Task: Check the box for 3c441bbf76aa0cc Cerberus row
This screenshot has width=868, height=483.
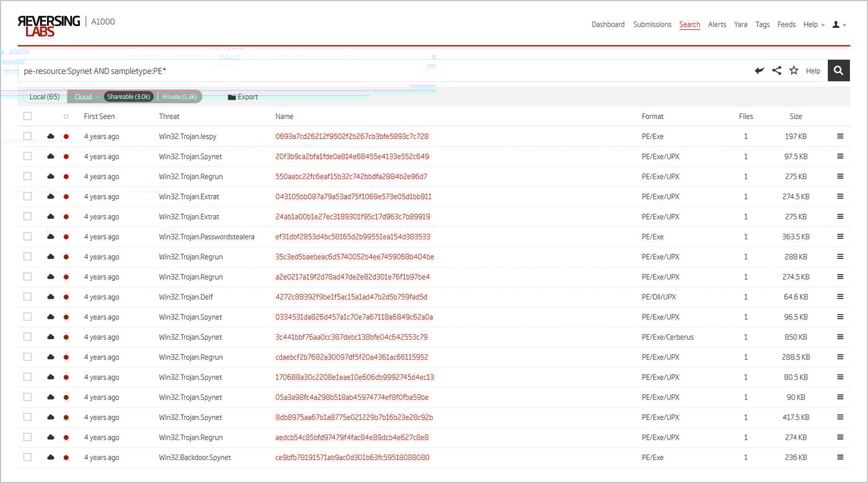Action: click(x=27, y=337)
